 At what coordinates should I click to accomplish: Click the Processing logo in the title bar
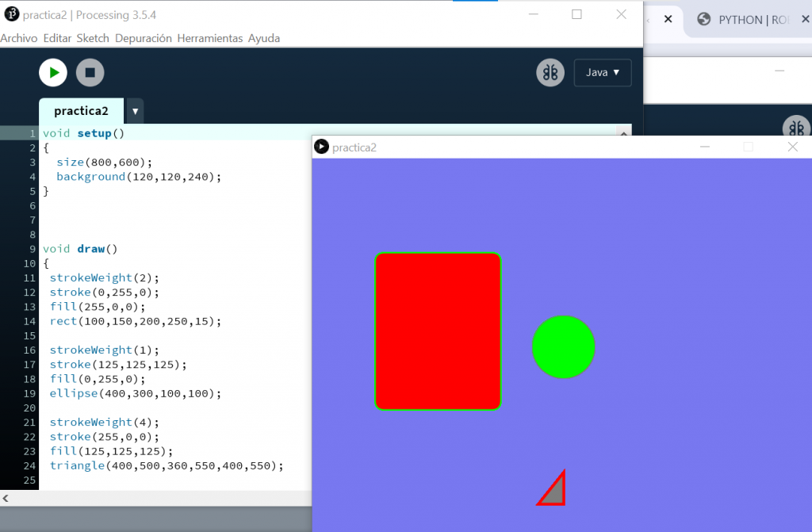click(12, 14)
